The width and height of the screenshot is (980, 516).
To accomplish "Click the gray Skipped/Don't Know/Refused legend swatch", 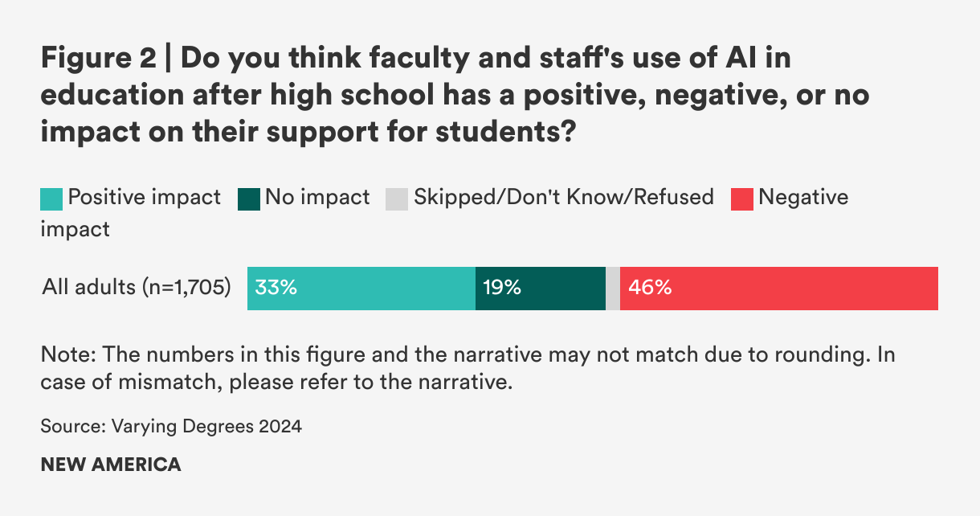I will point(397,199).
